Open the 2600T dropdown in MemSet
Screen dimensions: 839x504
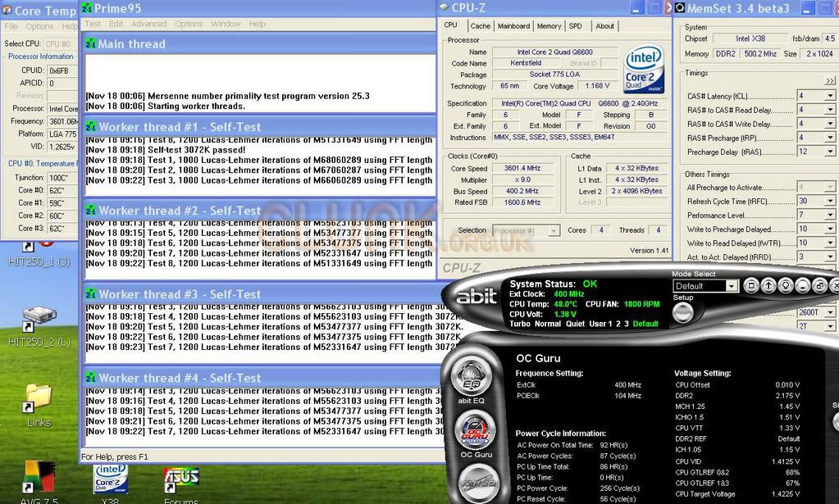(x=830, y=312)
